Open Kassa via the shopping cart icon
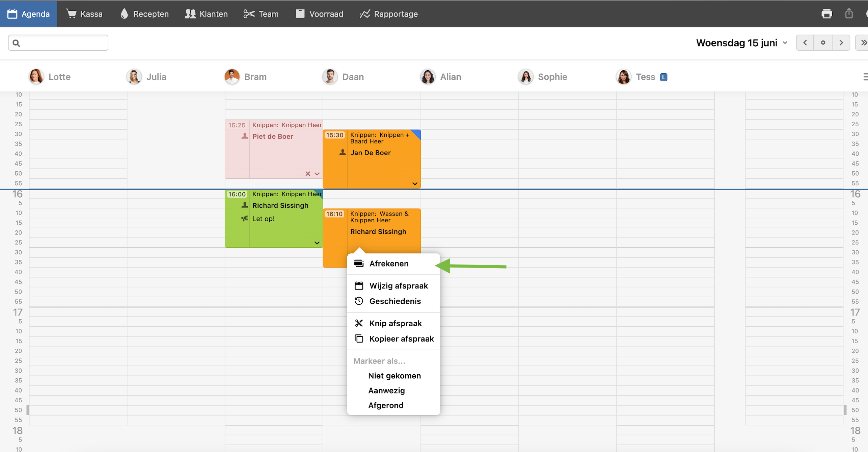 [x=71, y=14]
